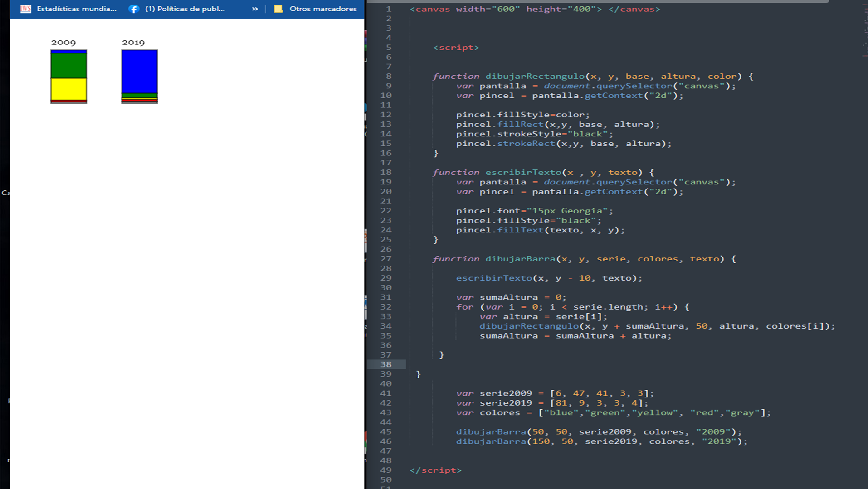The width and height of the screenshot is (868, 489).
Task: Click line number 38 in the editor gutter
Action: 386,364
